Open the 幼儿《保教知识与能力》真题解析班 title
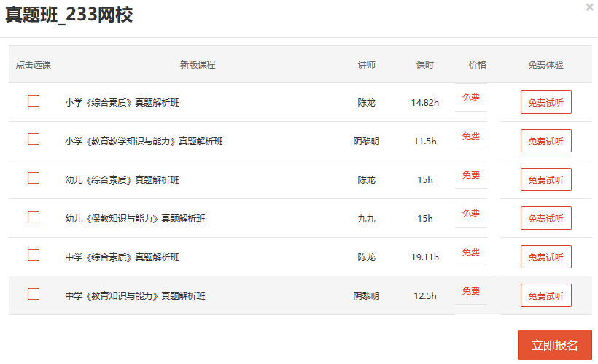 (x=135, y=218)
